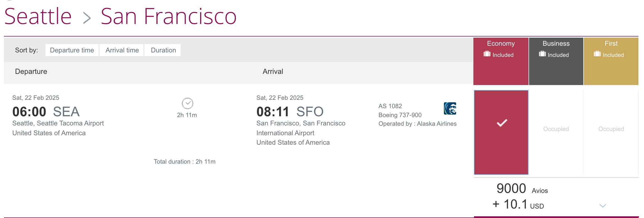Image resolution: width=644 pixels, height=218 pixels.
Task: Select the Occupied Business fare cell
Action: pyautogui.click(x=555, y=129)
